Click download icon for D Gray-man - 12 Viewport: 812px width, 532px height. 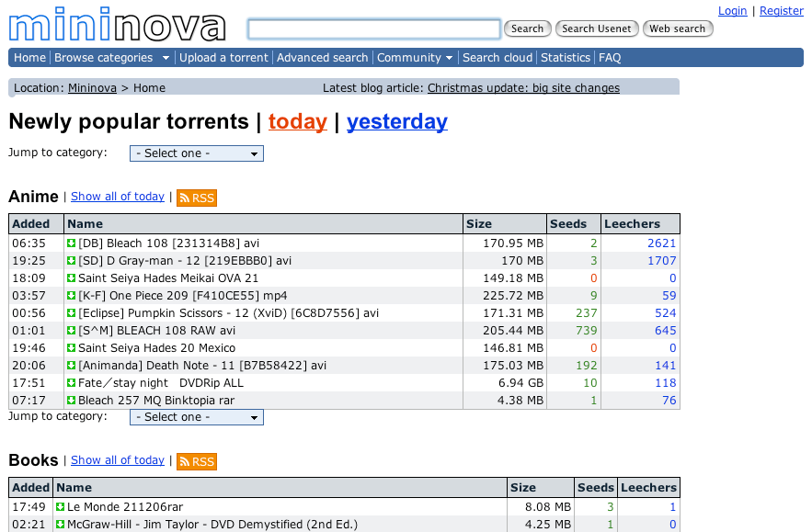[x=72, y=261]
